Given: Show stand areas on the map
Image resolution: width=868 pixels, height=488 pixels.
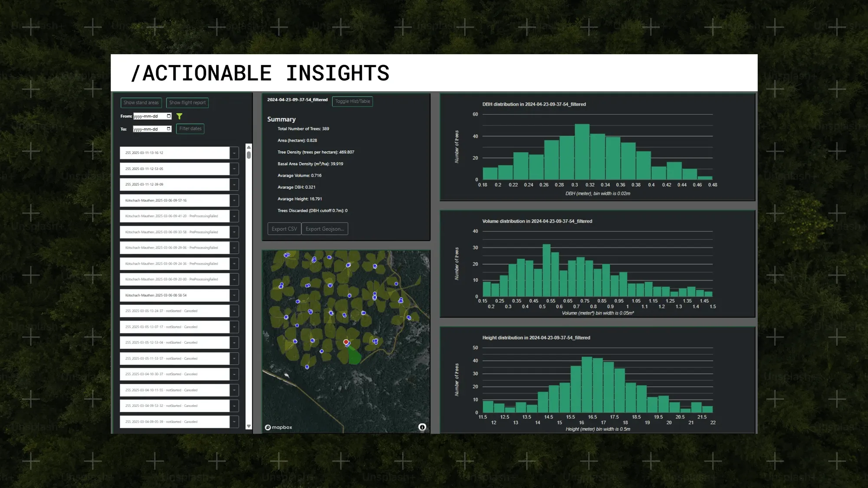Looking at the screenshot, I should [x=141, y=102].
